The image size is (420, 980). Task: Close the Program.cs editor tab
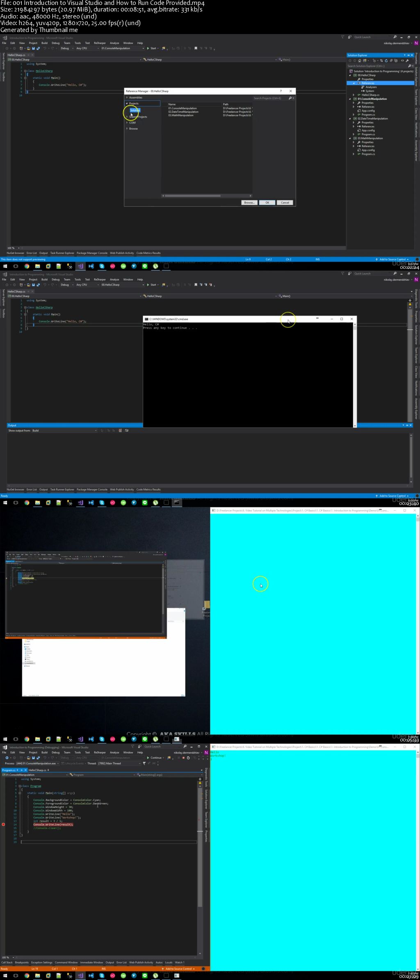[25, 770]
